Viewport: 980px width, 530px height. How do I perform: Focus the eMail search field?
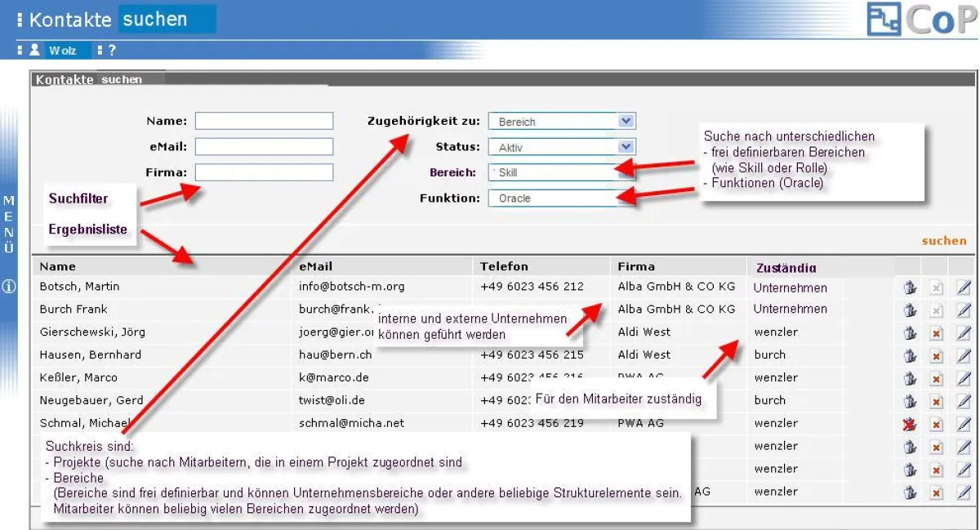[x=264, y=147]
